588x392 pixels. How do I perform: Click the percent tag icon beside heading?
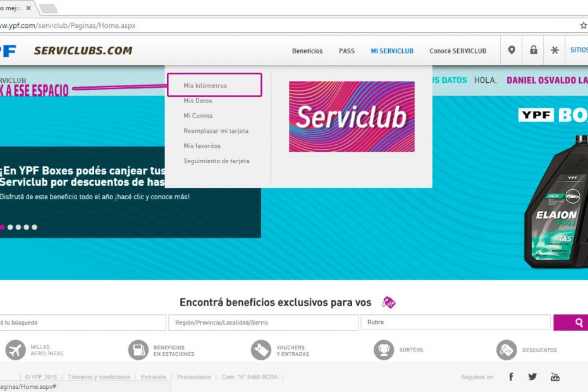(x=389, y=302)
